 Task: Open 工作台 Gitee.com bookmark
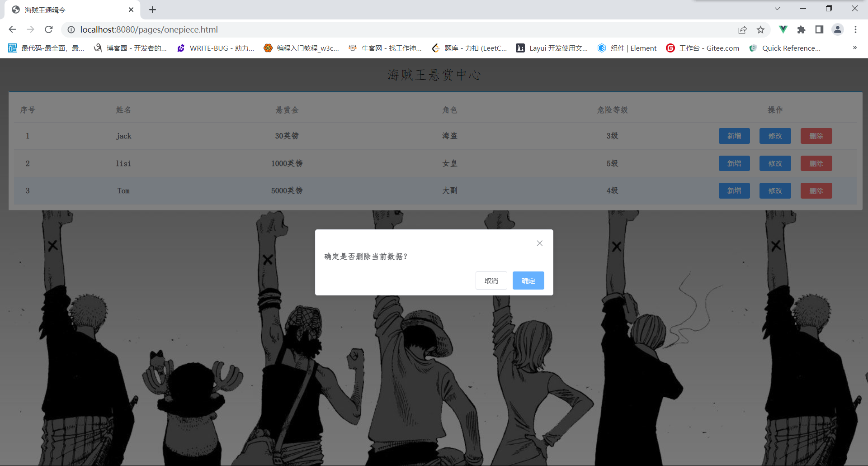[x=703, y=48]
